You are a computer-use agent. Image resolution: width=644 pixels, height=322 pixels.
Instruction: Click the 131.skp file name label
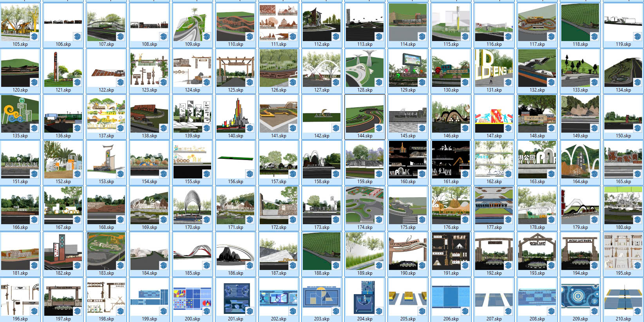pos(494,90)
